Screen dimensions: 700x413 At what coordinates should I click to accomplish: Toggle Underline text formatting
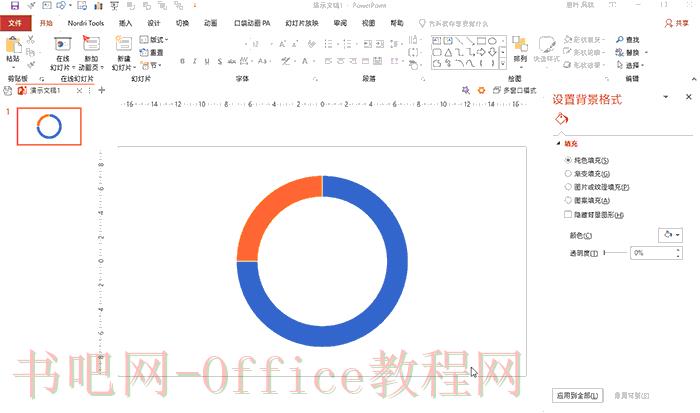coord(207,61)
